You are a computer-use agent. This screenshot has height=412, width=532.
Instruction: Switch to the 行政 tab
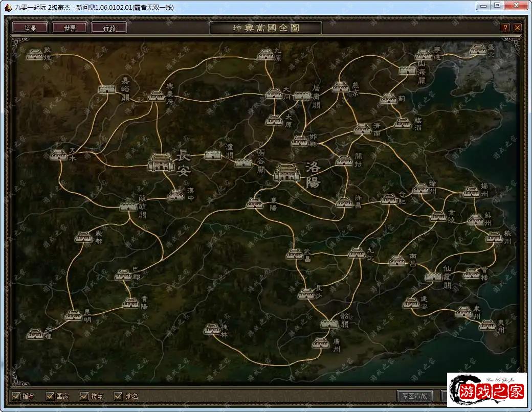(x=109, y=28)
